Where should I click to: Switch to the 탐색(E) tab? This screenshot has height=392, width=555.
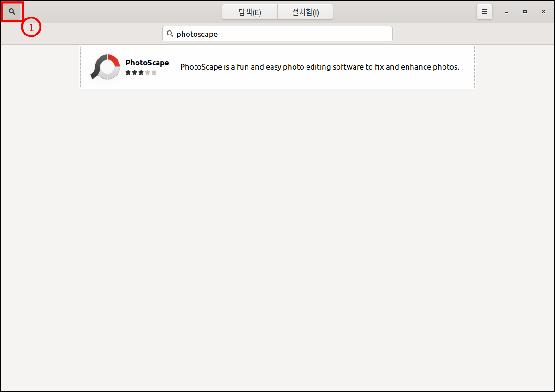click(250, 12)
